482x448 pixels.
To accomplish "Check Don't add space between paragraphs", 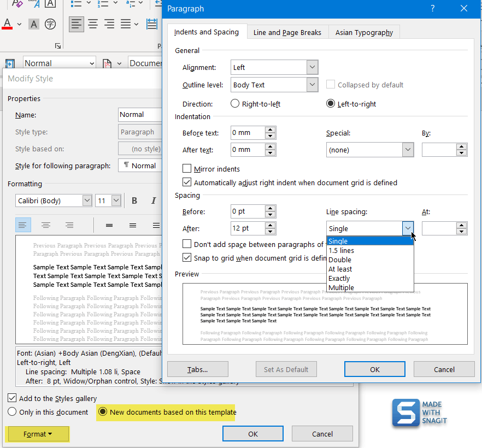I will pyautogui.click(x=186, y=244).
